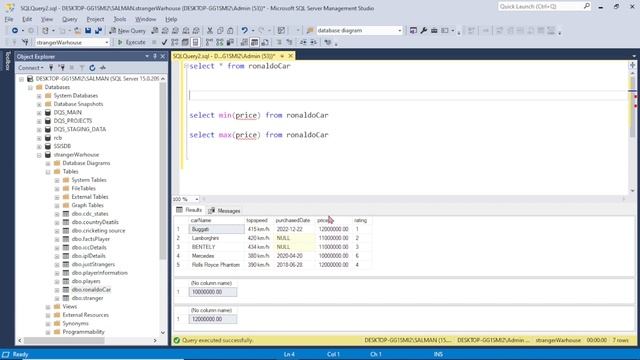The height and width of the screenshot is (360, 640).
Task: Click the Cut scissors icon
Action: click(210, 31)
